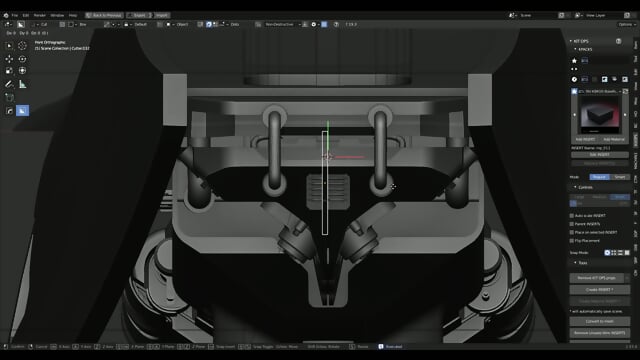Viewport: 640px width, 360px height.
Task: Select the Smart mode option
Action: (620, 177)
